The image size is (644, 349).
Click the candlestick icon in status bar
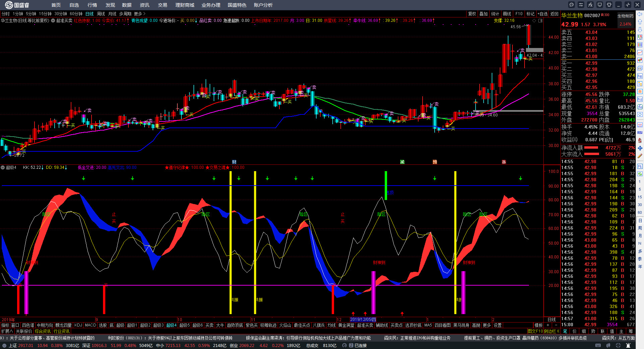[x=608, y=345]
